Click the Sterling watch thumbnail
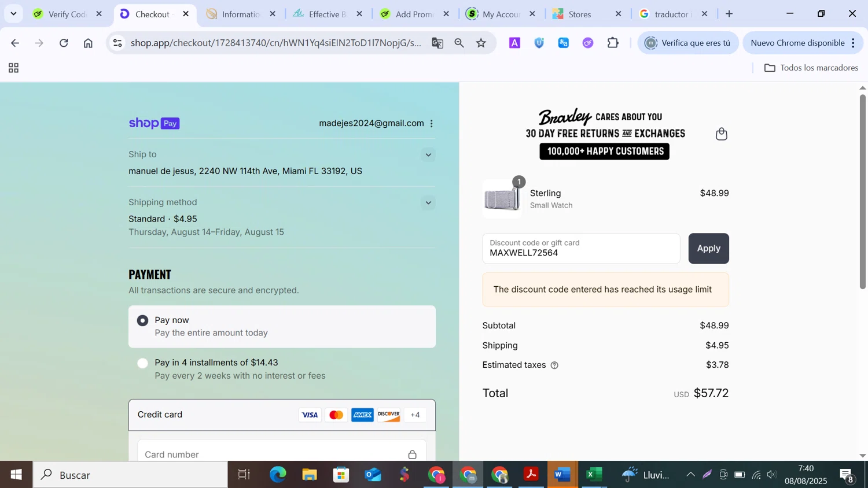Viewport: 868px width, 488px height. (x=502, y=199)
